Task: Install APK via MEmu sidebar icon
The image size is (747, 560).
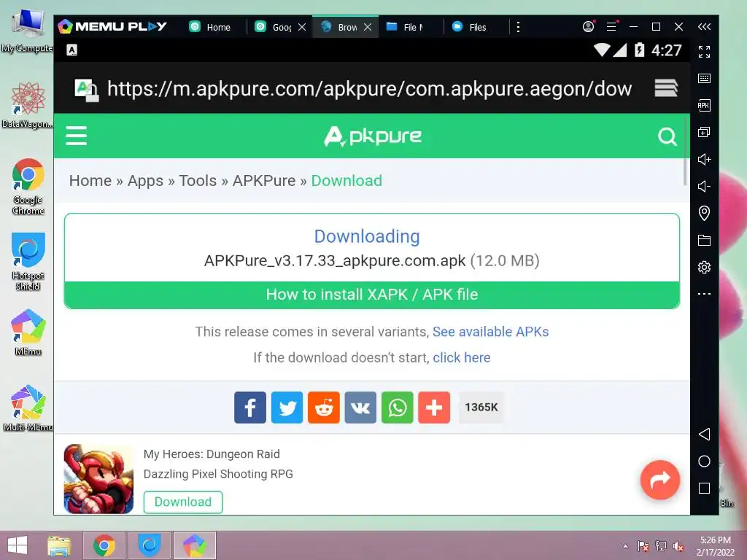Action: point(704,105)
